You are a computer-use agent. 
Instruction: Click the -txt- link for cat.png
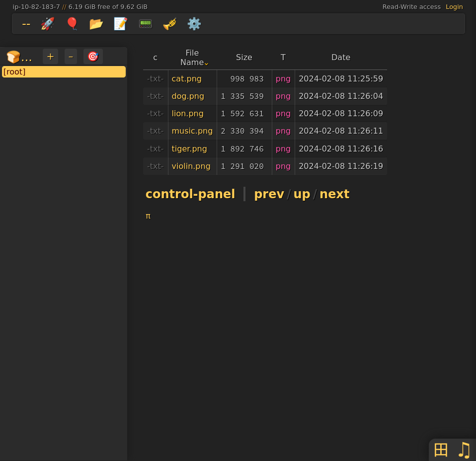(x=156, y=78)
